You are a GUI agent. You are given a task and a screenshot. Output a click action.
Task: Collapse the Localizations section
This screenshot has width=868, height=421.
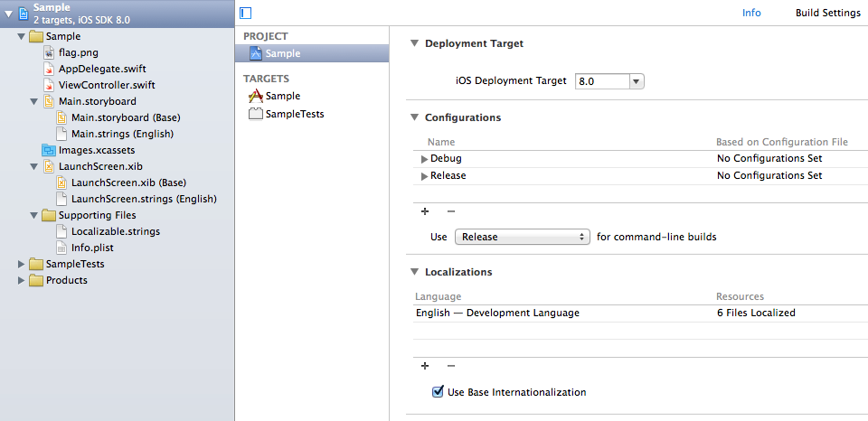pos(415,272)
